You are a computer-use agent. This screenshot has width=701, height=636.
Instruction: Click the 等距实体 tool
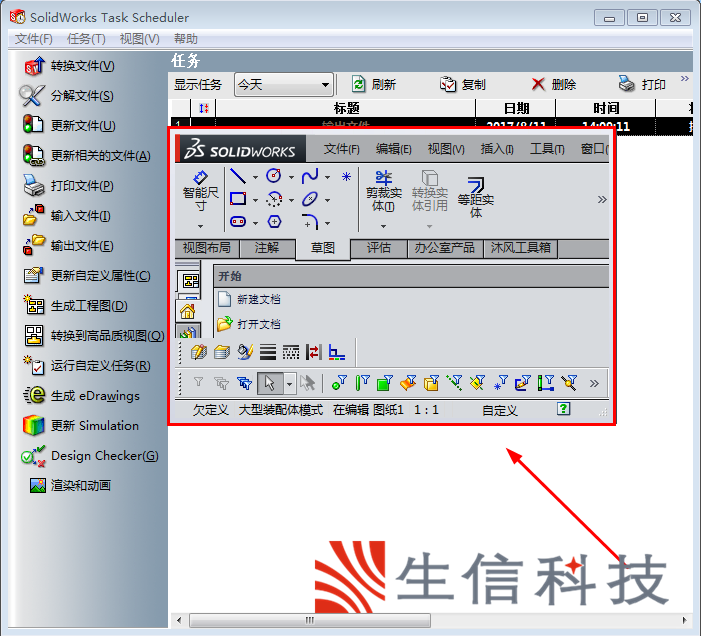click(x=476, y=197)
